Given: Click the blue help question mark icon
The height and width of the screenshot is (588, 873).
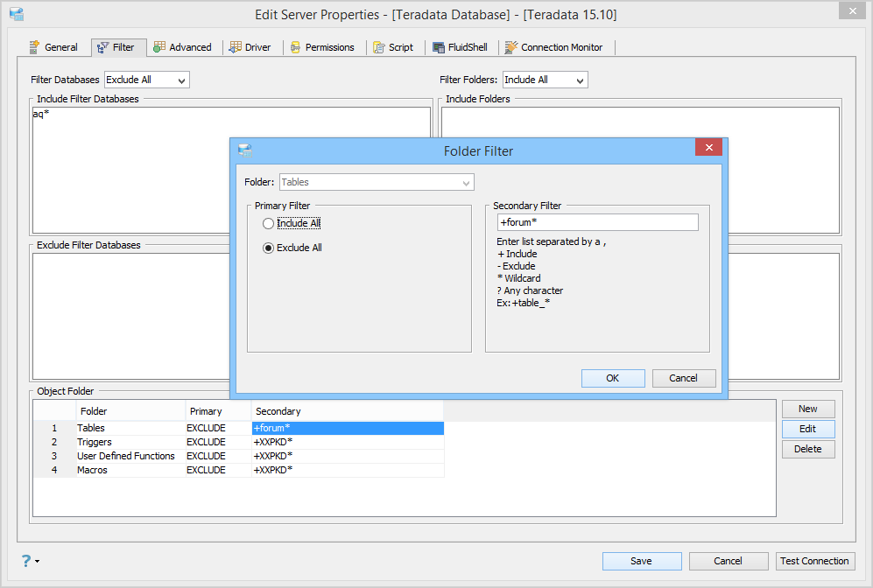Looking at the screenshot, I should pos(26,560).
